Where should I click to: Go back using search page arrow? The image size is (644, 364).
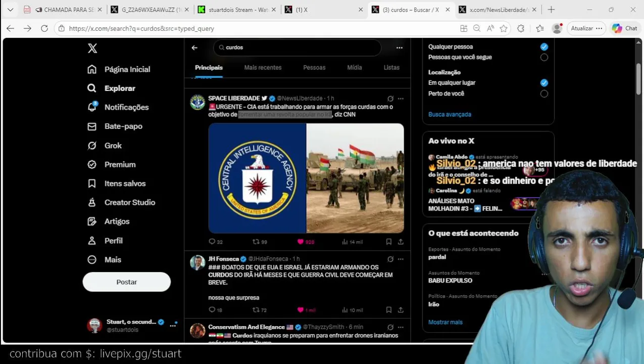(x=194, y=48)
